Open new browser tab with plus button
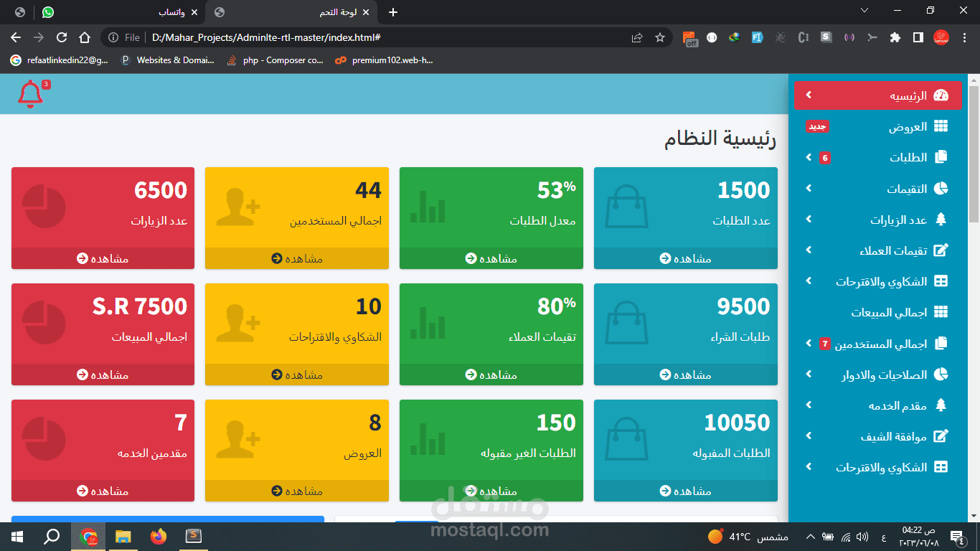This screenshot has height=551, width=980. coord(392,12)
